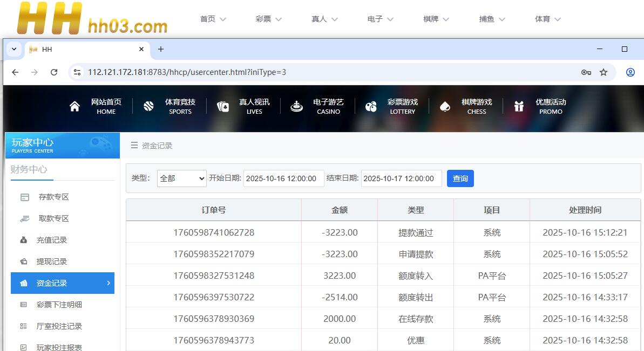
Task: Go back using the browser back arrow
Action: [15, 72]
